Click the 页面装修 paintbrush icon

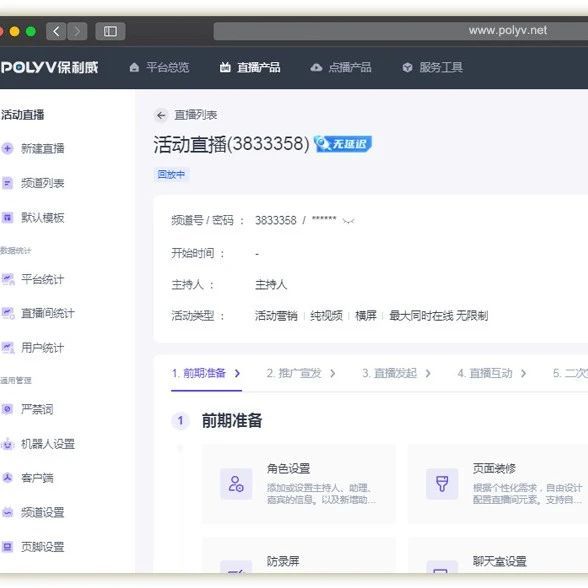click(442, 484)
